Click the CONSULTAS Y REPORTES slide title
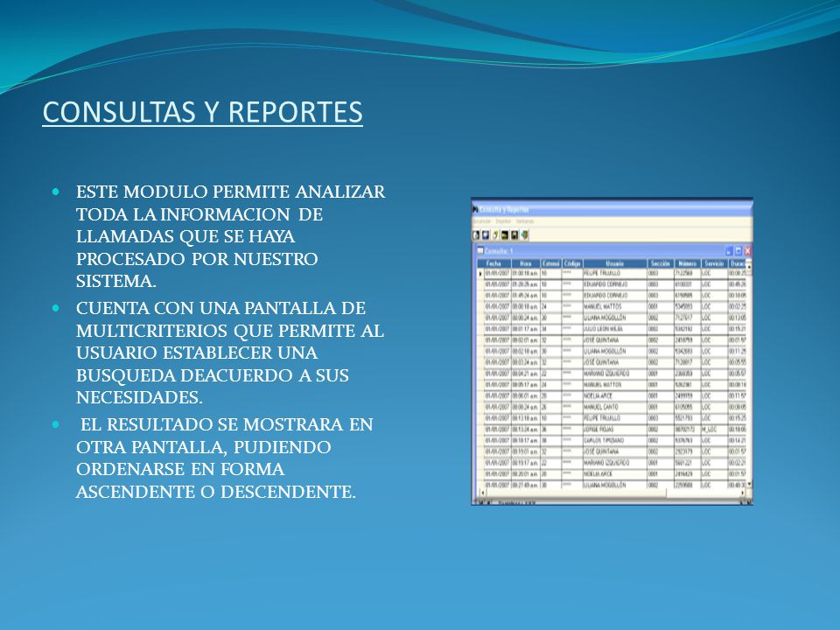Screen dimensions: 840x630 [202, 112]
